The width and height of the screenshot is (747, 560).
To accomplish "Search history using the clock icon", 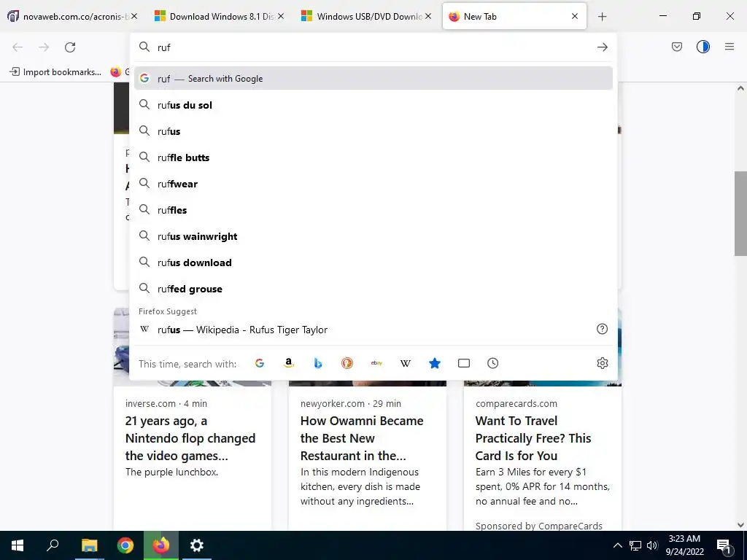I will [492, 363].
